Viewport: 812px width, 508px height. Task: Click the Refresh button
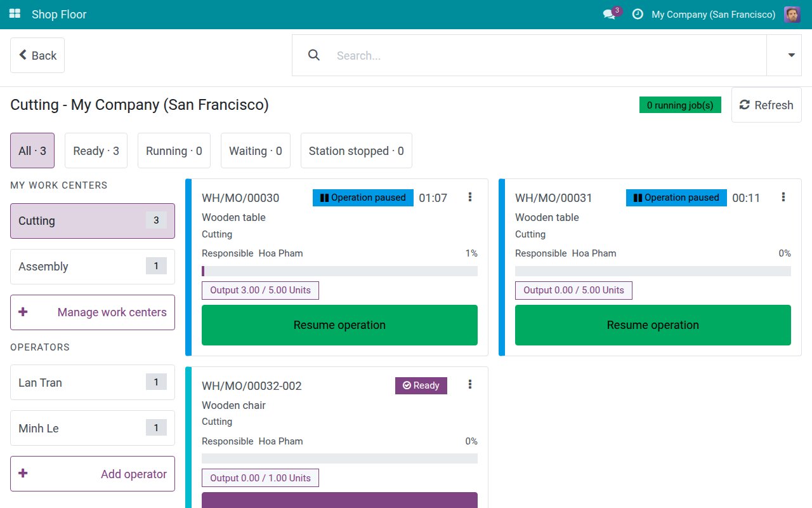(x=766, y=105)
